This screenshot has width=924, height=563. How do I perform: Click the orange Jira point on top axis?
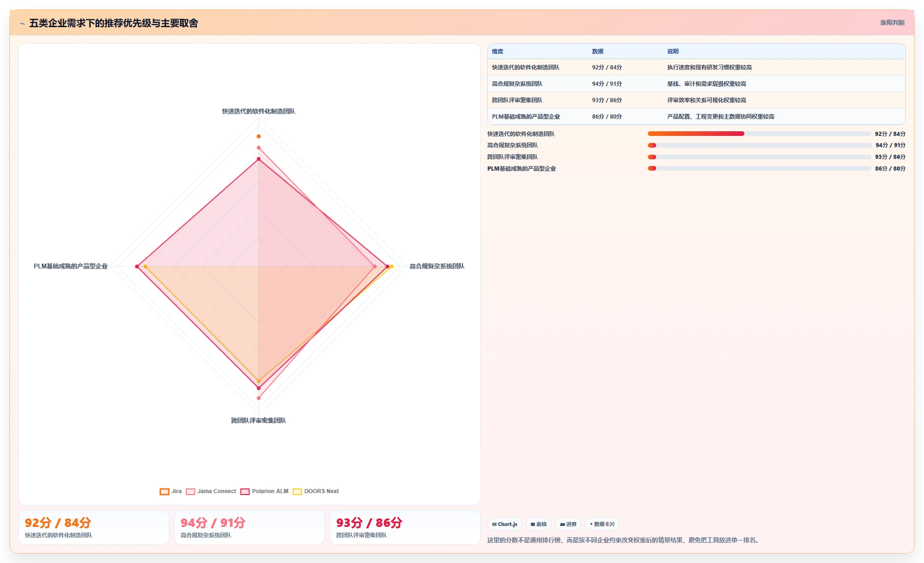(x=258, y=136)
